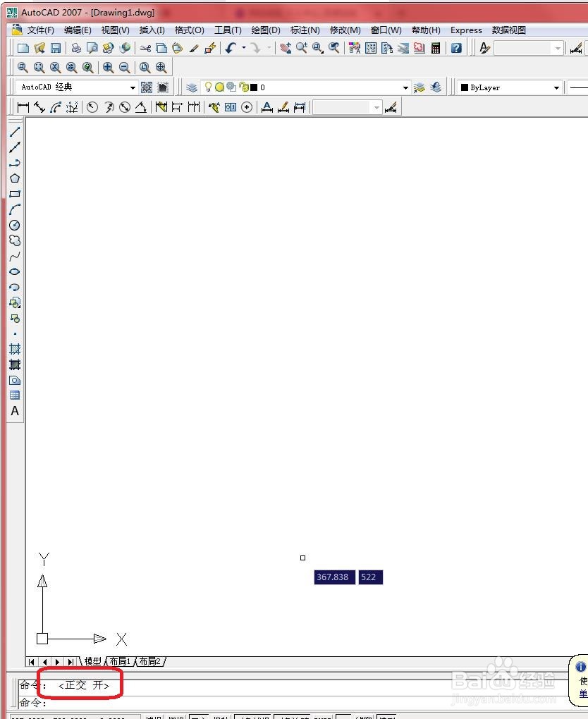Open the 格式(O) menu
Screen dimensions: 588x719
coord(190,30)
